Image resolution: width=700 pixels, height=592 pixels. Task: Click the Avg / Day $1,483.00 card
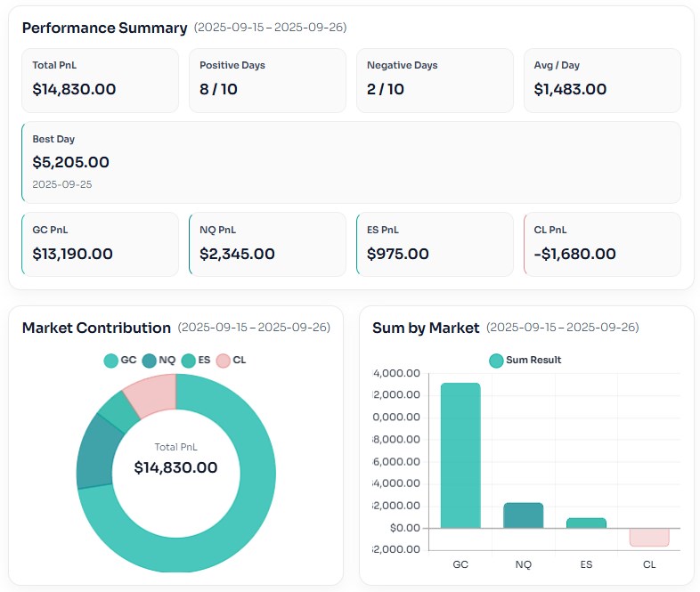pos(602,80)
